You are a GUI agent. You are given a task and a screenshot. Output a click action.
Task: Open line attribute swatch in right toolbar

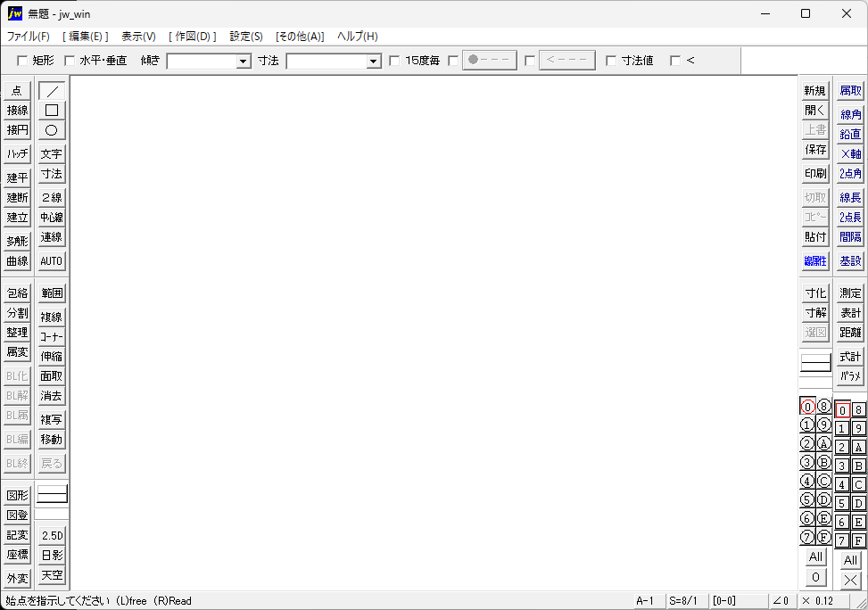[x=816, y=363]
